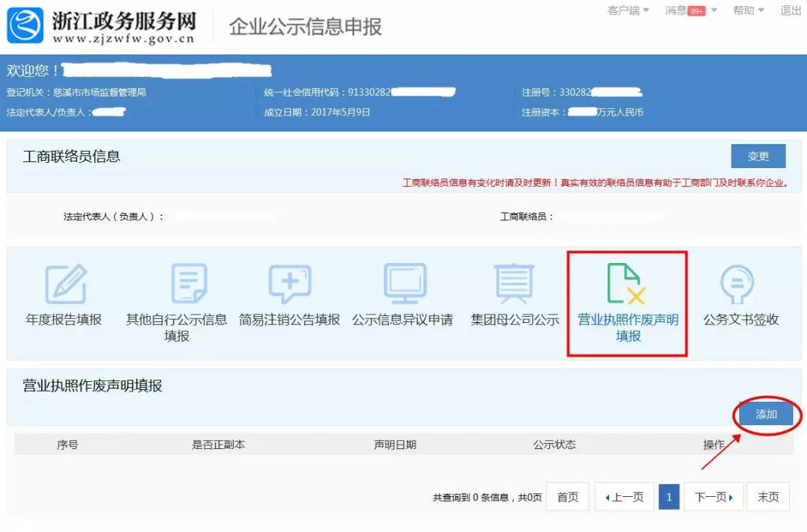Open 营业执照作废声明填报 file icon

(626, 283)
